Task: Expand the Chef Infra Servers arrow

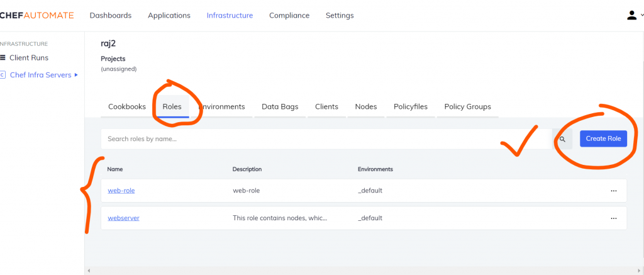Action: coord(76,76)
